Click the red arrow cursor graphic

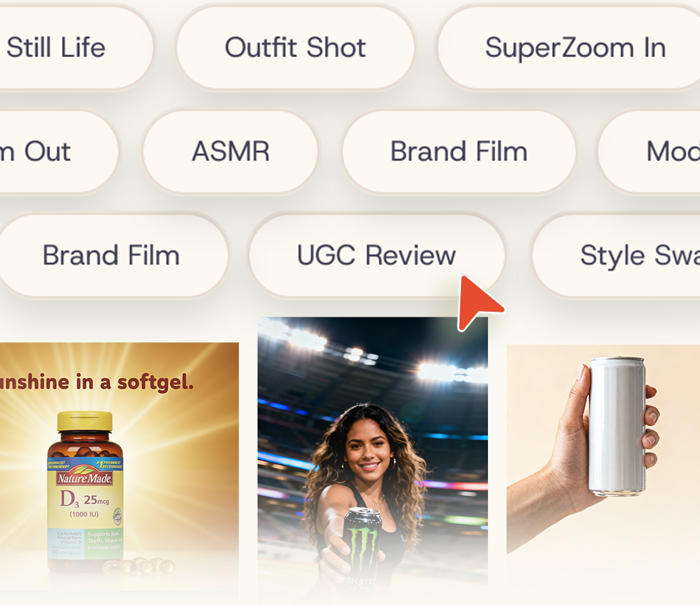(477, 302)
